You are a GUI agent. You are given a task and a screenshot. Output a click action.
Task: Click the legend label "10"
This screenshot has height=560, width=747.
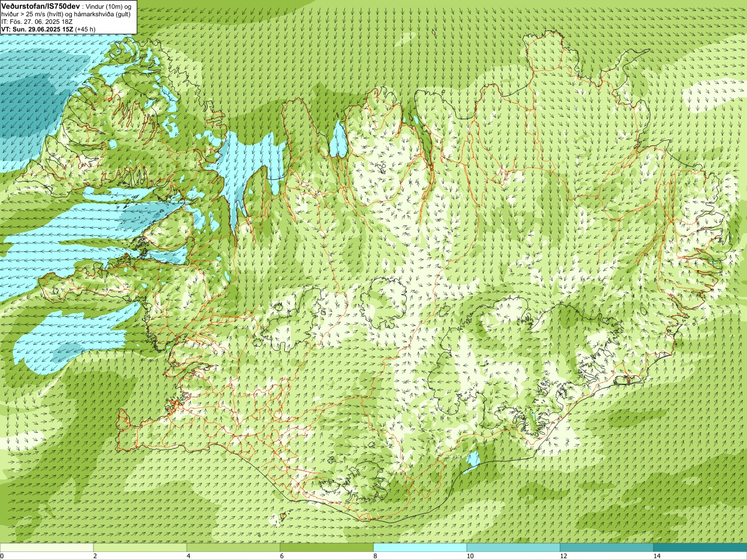[470, 556]
